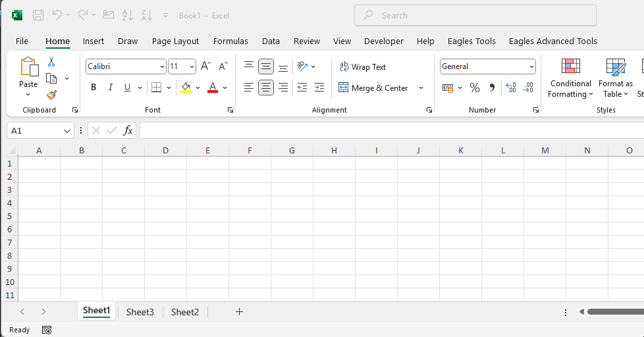Open Conditional Formatting menu
This screenshot has height=337, width=644.
570,78
